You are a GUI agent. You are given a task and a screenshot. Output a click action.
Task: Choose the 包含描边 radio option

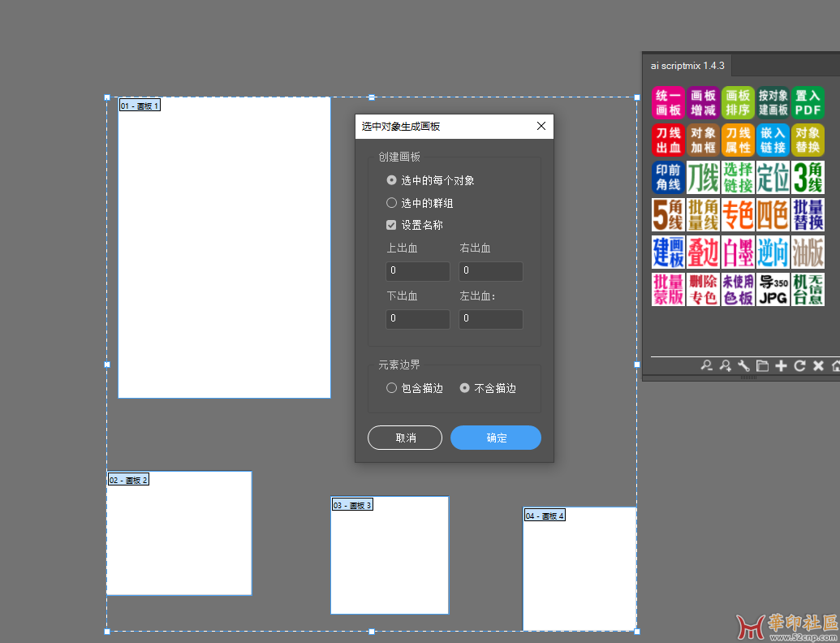coord(392,388)
